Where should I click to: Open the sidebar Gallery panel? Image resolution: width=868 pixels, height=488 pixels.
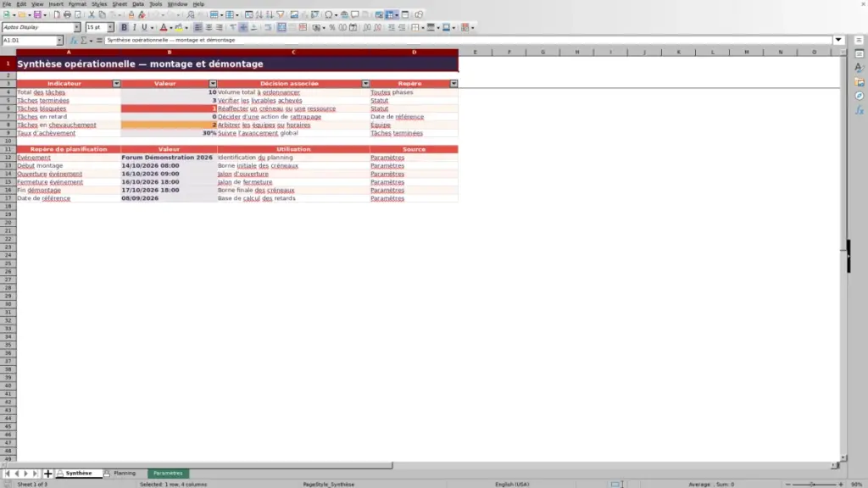point(860,82)
